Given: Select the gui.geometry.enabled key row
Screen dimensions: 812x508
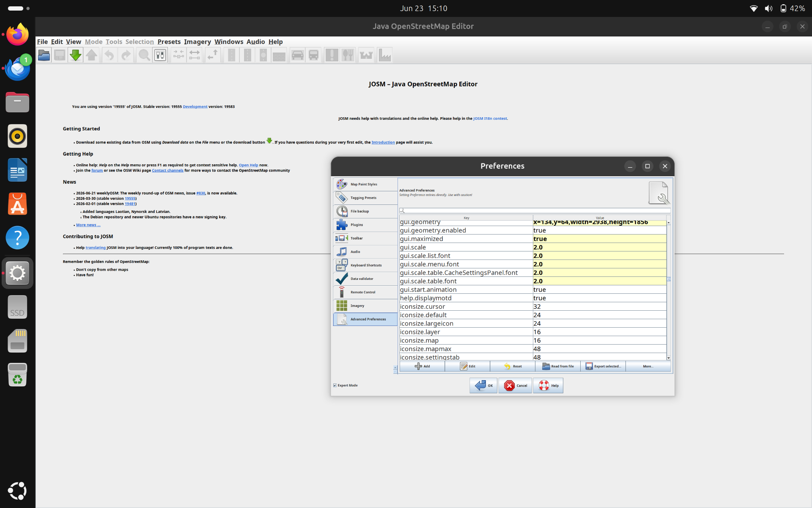Looking at the screenshot, I should 466,230.
